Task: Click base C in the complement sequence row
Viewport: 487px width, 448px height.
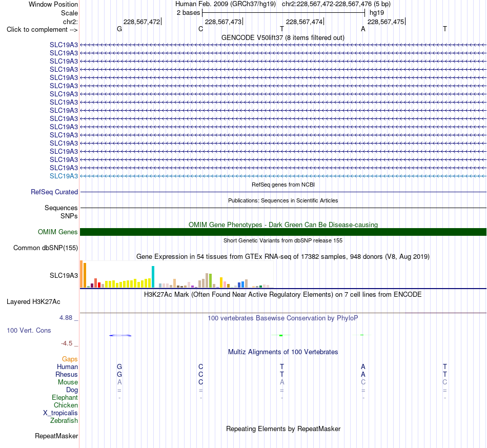Action: pos(200,29)
